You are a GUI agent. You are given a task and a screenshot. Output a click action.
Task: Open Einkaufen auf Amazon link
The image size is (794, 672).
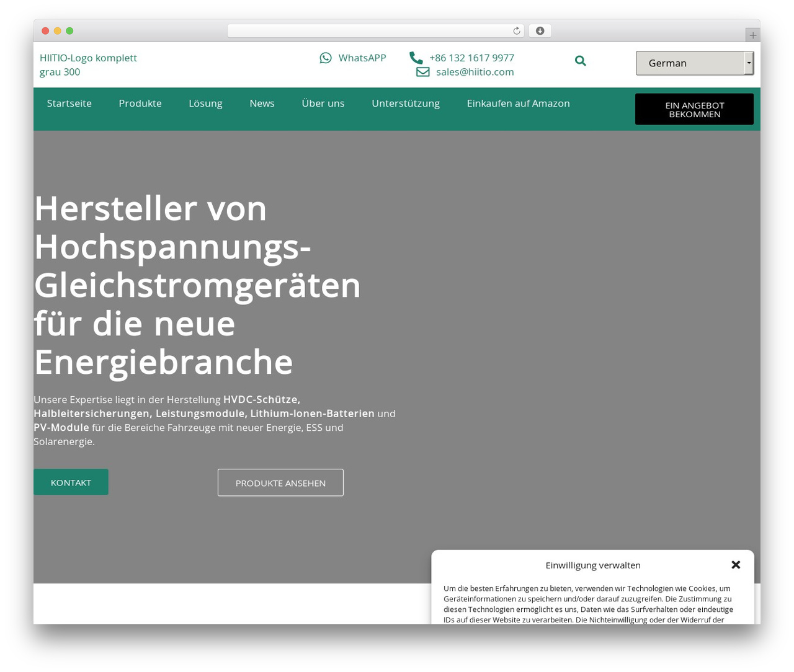tap(519, 104)
